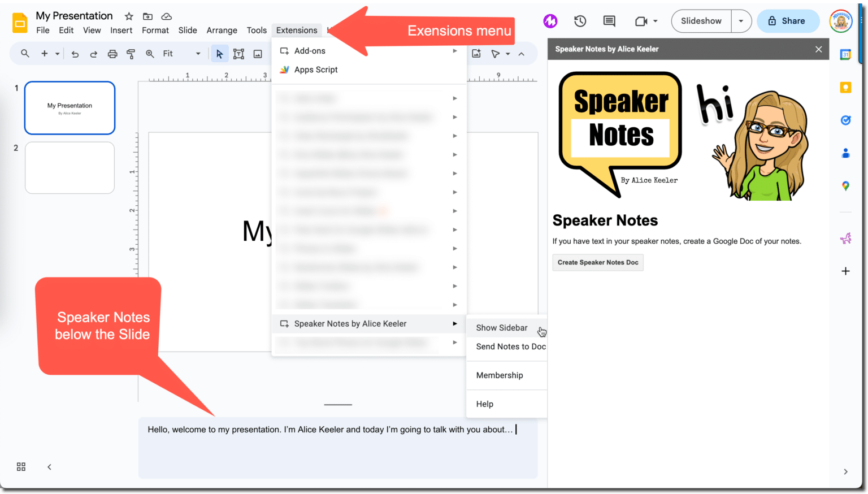Select Send Notes to Doc
The height and width of the screenshot is (494, 868).
click(507, 346)
